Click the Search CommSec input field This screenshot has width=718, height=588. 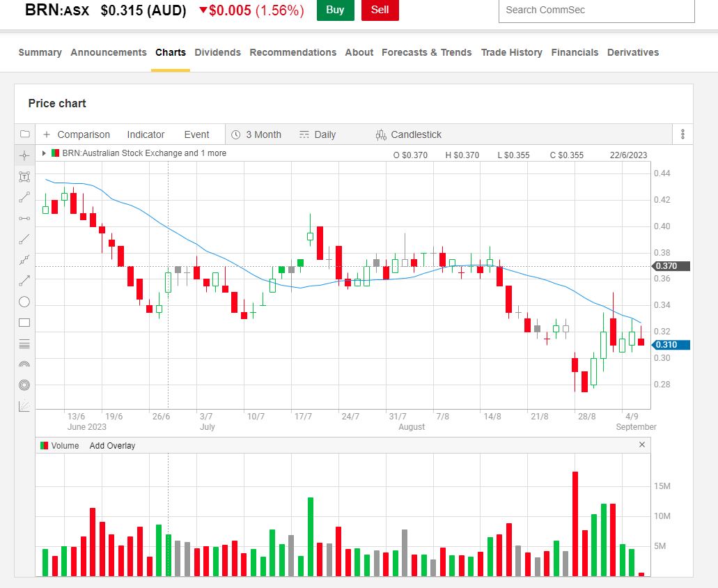click(597, 10)
